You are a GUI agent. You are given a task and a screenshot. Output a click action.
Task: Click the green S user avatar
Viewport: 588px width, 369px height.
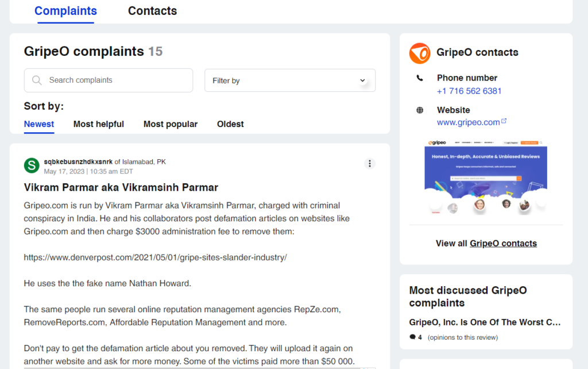coord(32,166)
